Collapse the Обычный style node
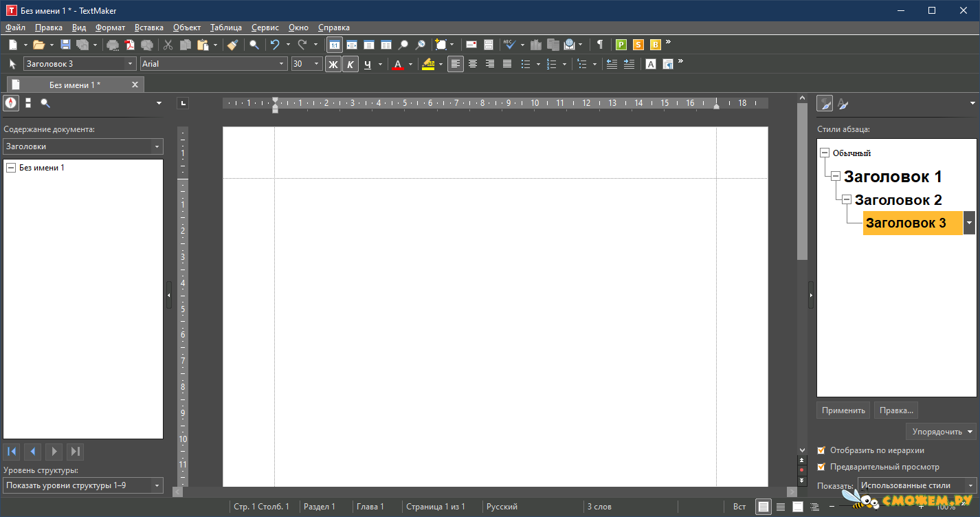 pos(825,153)
